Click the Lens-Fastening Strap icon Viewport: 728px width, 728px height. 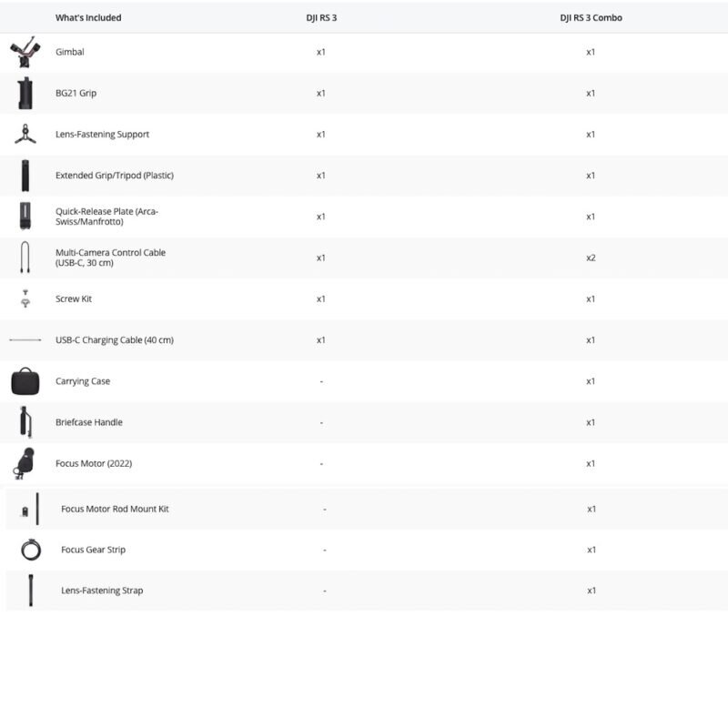click(31, 591)
